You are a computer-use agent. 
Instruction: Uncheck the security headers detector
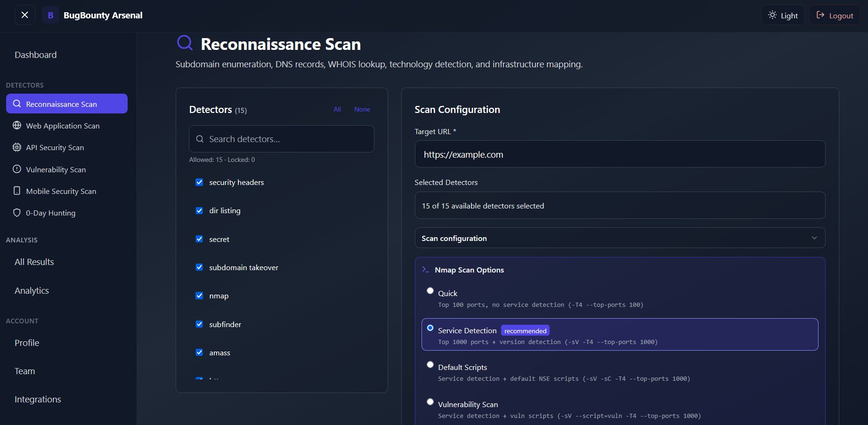tap(199, 182)
